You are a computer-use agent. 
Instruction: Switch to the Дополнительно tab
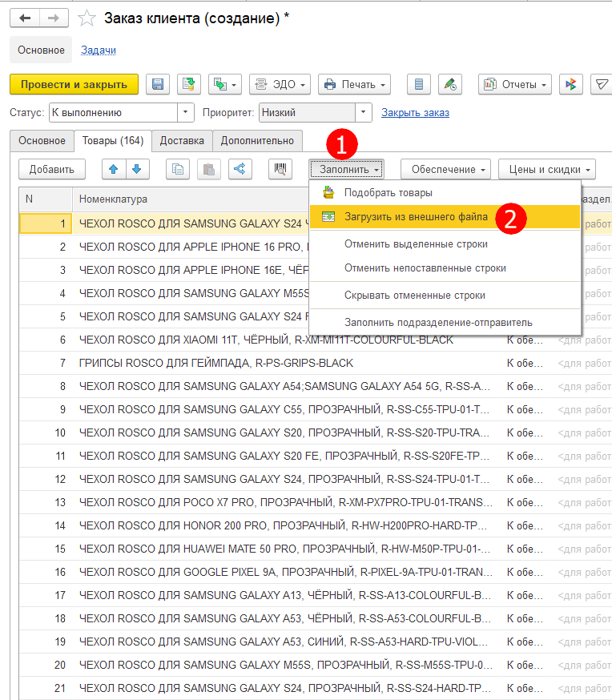click(258, 141)
